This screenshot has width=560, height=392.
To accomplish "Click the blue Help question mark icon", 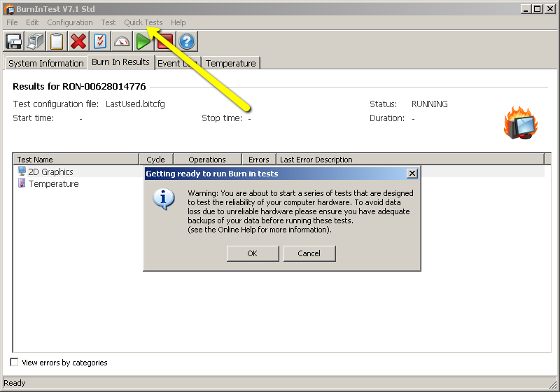I will pos(187,41).
